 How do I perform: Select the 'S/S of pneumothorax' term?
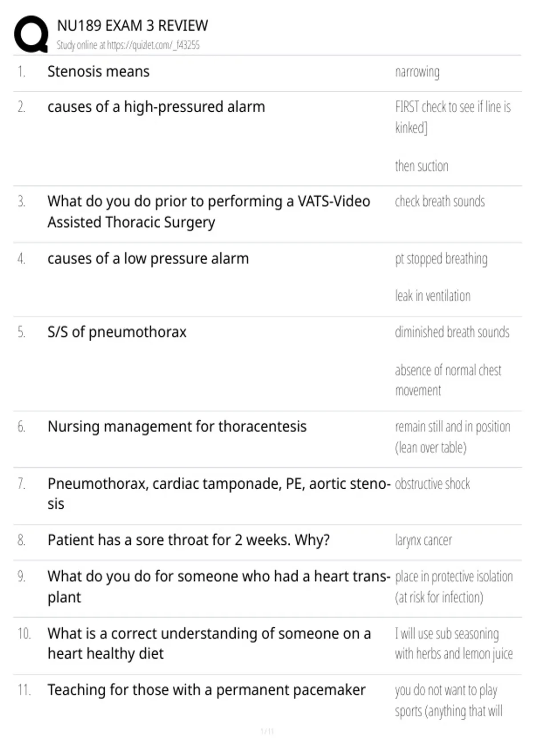pyautogui.click(x=117, y=332)
